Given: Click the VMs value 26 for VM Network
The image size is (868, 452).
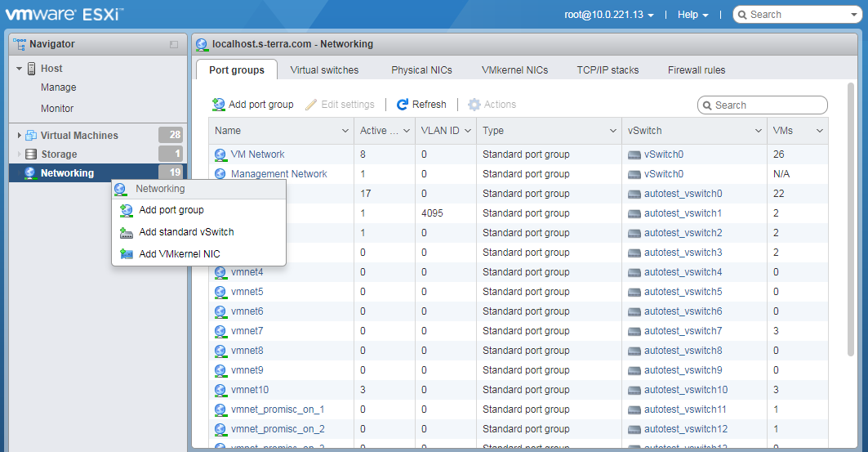Looking at the screenshot, I should pos(779,154).
